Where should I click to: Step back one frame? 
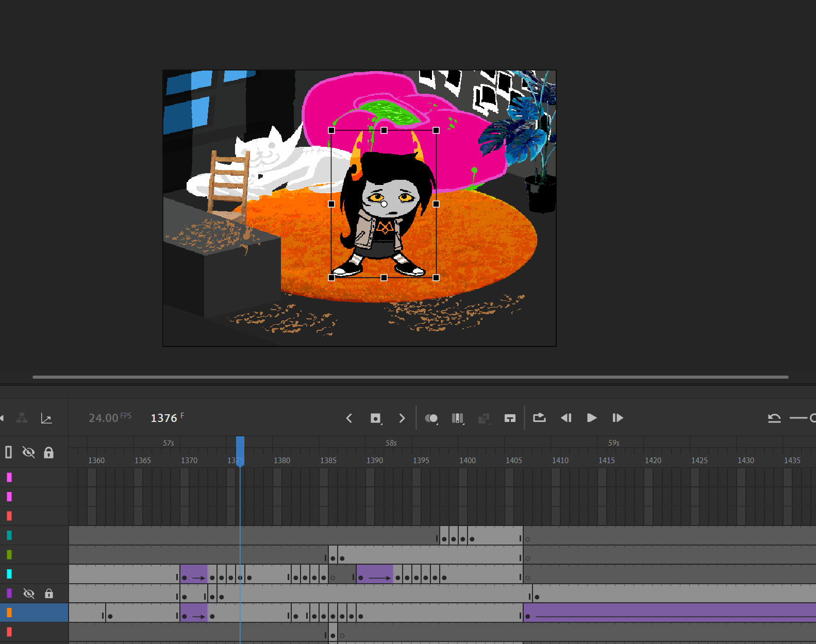coord(566,418)
